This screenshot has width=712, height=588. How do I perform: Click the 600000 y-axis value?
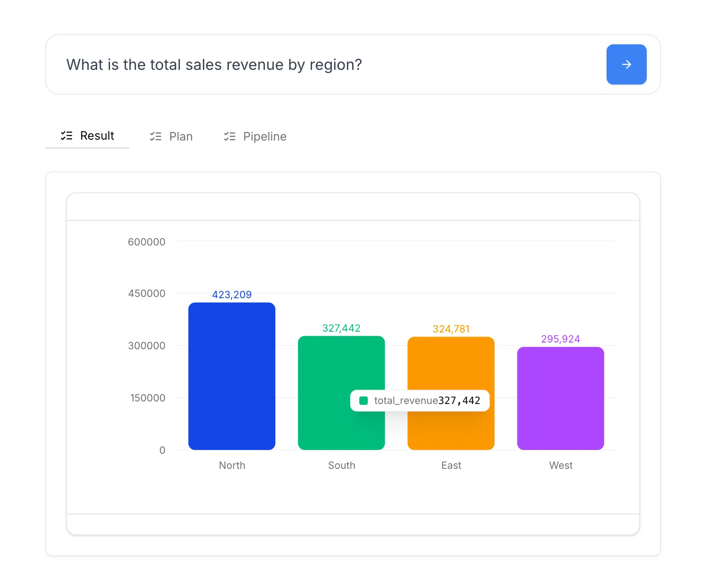point(147,242)
